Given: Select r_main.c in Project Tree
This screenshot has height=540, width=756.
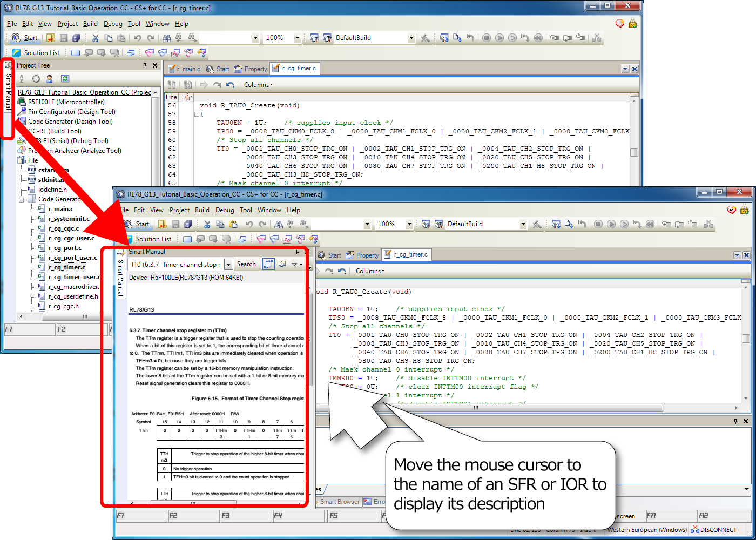Looking at the screenshot, I should click(x=61, y=209).
